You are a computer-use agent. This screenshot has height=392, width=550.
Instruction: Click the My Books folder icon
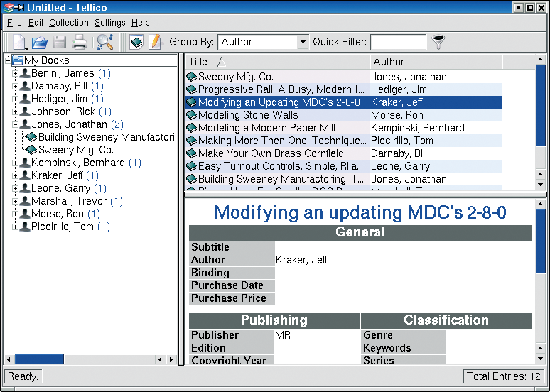[x=18, y=60]
